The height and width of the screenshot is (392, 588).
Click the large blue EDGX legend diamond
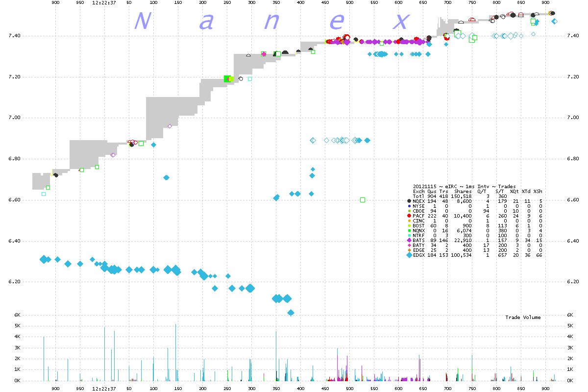coord(409,255)
